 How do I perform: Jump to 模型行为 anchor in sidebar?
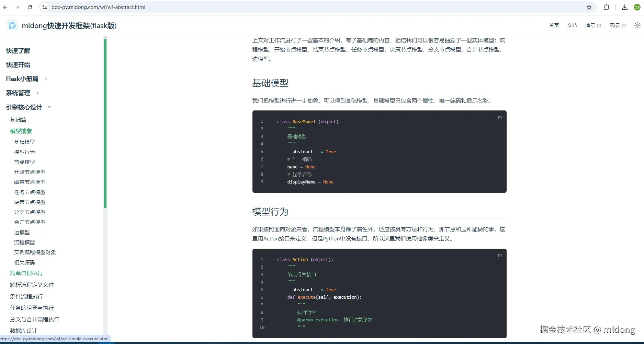tap(24, 152)
